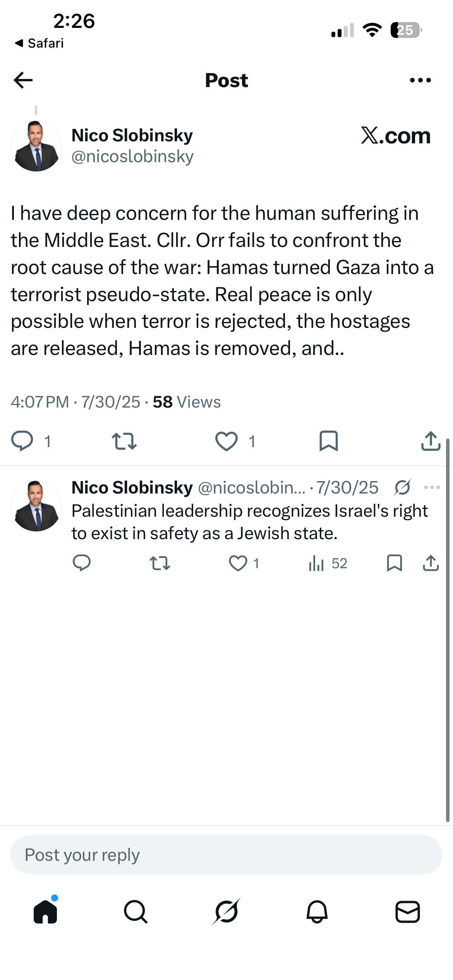
Task: Open @nicoslobinsky profile handle link
Action: click(132, 156)
